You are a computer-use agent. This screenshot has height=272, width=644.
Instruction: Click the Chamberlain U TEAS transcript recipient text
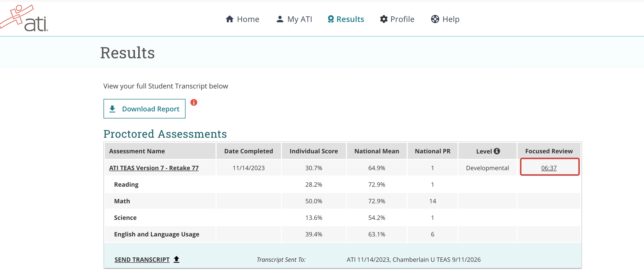click(x=436, y=260)
